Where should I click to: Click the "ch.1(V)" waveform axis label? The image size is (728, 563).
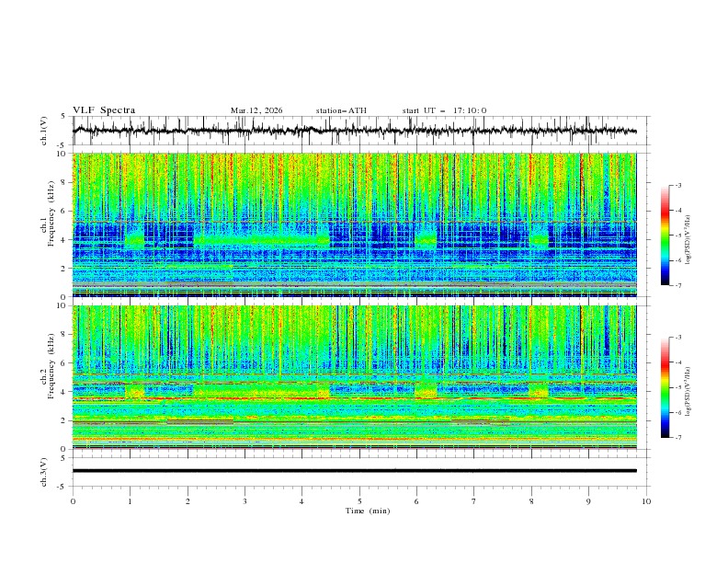click(x=44, y=131)
